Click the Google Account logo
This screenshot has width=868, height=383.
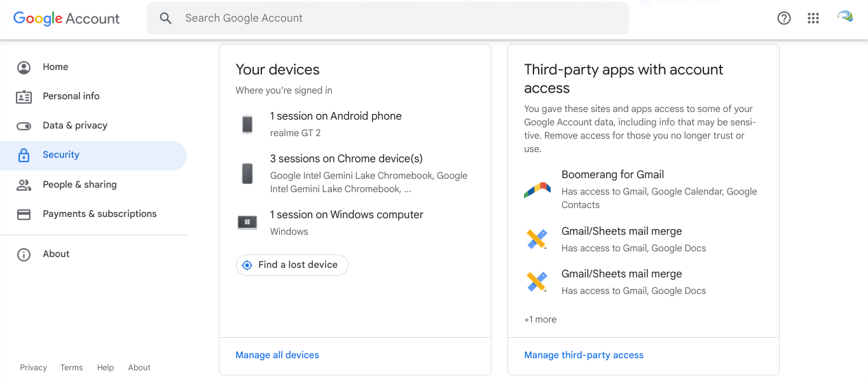(66, 18)
